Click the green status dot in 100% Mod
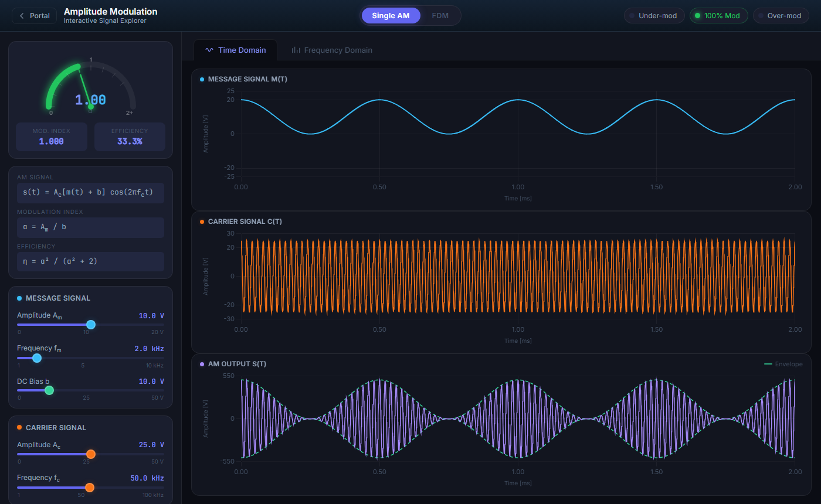821x504 pixels. [x=697, y=16]
